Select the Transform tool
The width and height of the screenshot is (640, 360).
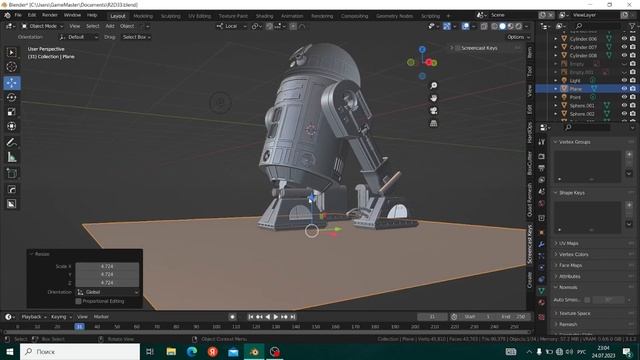click(11, 126)
